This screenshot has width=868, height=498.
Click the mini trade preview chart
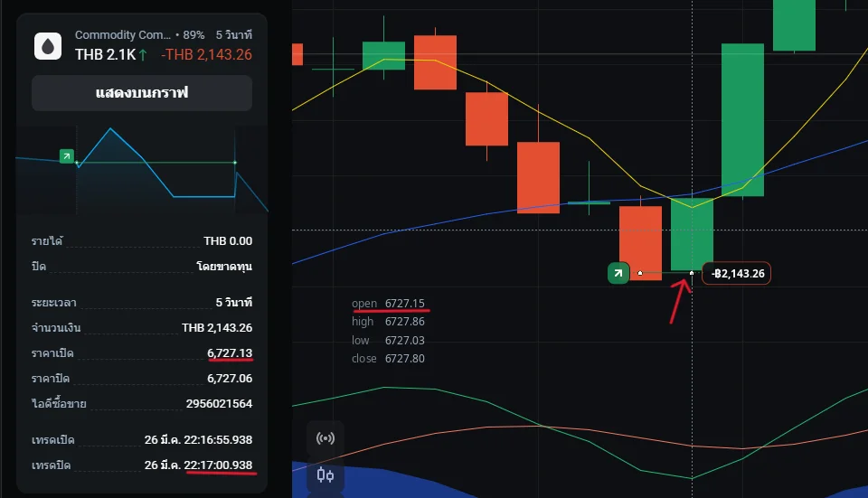point(142,170)
